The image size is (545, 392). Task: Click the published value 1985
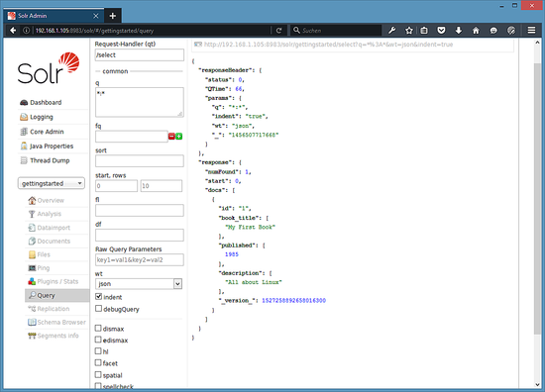(232, 254)
